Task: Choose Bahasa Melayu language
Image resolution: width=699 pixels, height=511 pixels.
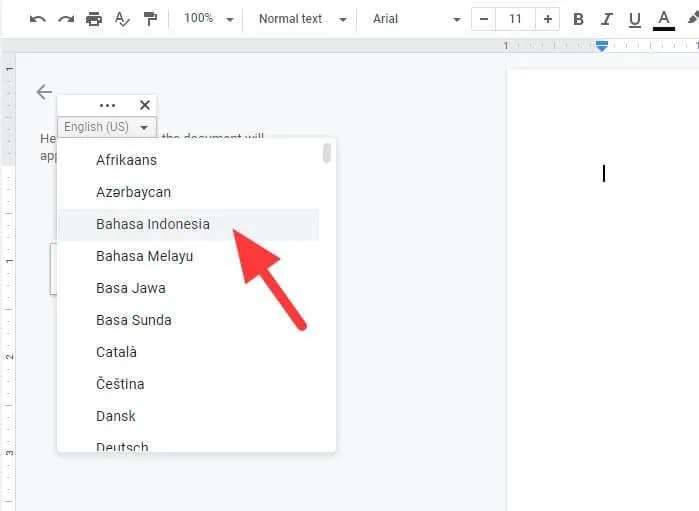Action: click(x=188, y=256)
